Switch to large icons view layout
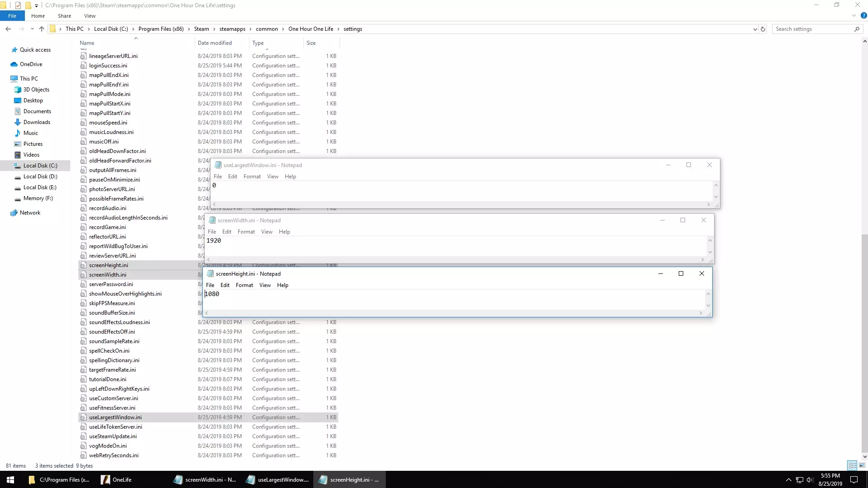Screen dimensions: 868x488 click(862, 465)
